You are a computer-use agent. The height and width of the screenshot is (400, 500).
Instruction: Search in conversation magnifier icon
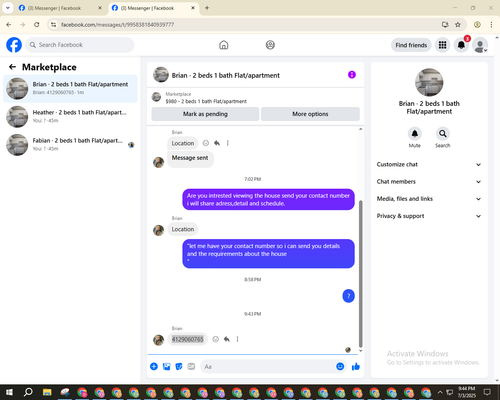coord(442,134)
